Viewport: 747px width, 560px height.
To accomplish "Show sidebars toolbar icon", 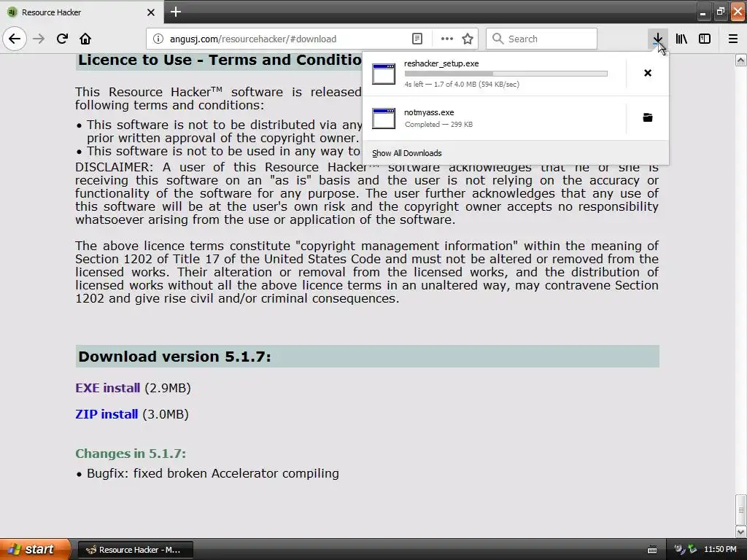I will coord(705,39).
